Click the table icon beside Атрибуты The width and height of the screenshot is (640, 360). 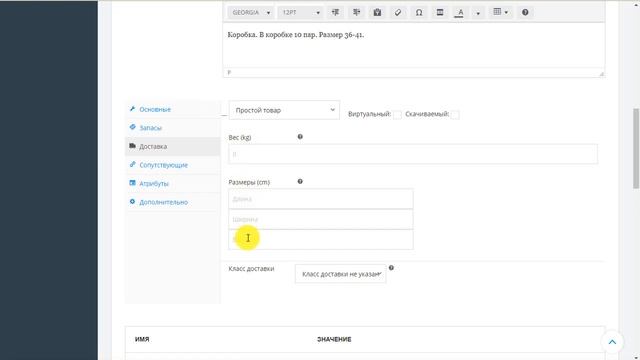pyautogui.click(x=132, y=183)
